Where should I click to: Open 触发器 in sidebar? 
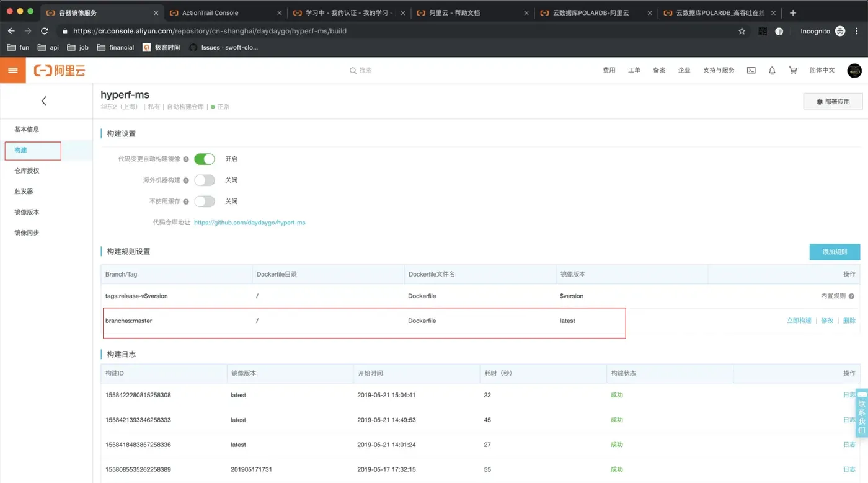click(x=24, y=192)
